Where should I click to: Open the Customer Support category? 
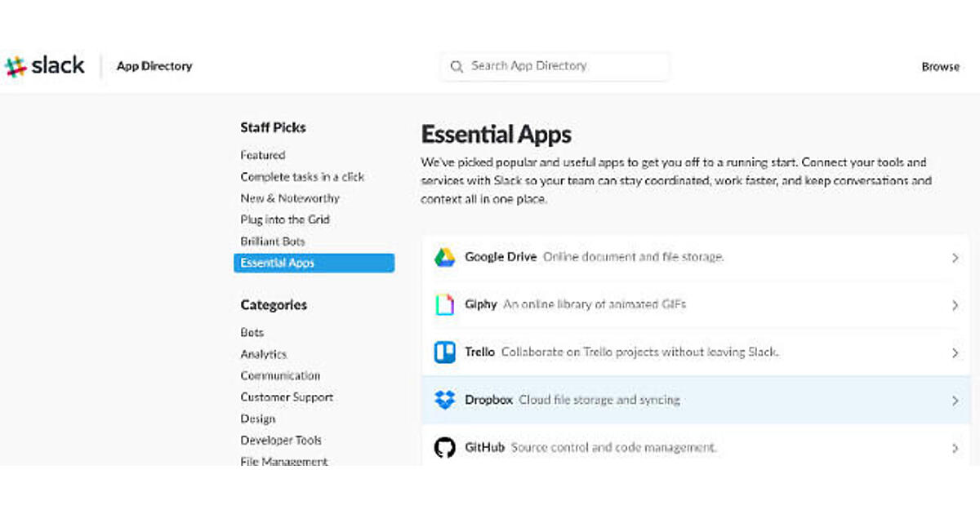click(287, 397)
